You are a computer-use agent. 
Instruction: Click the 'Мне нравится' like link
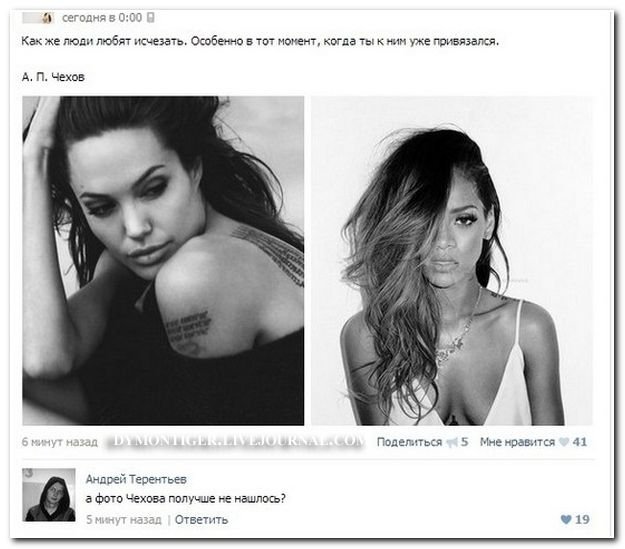[x=517, y=442]
